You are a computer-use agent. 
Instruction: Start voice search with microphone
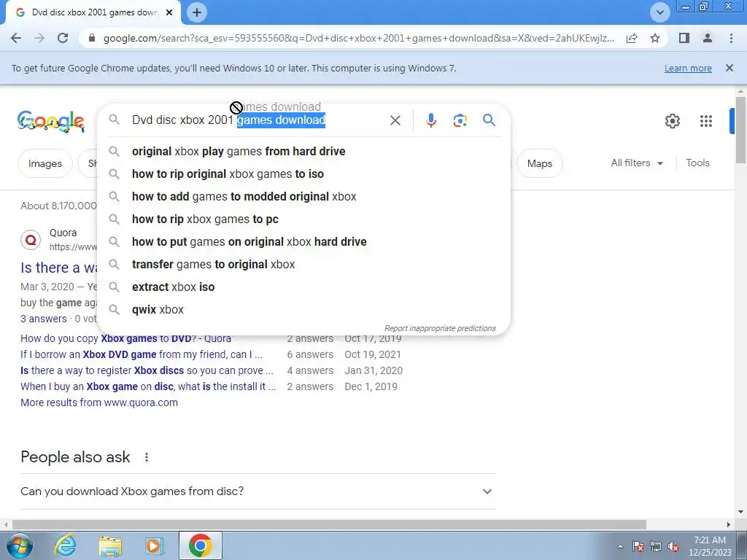[430, 120]
